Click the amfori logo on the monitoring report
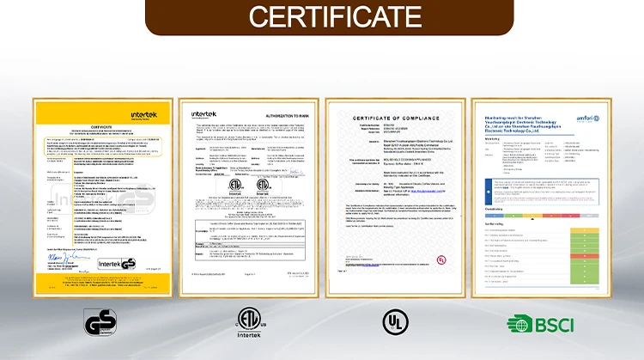644x360 pixels. (x=587, y=119)
